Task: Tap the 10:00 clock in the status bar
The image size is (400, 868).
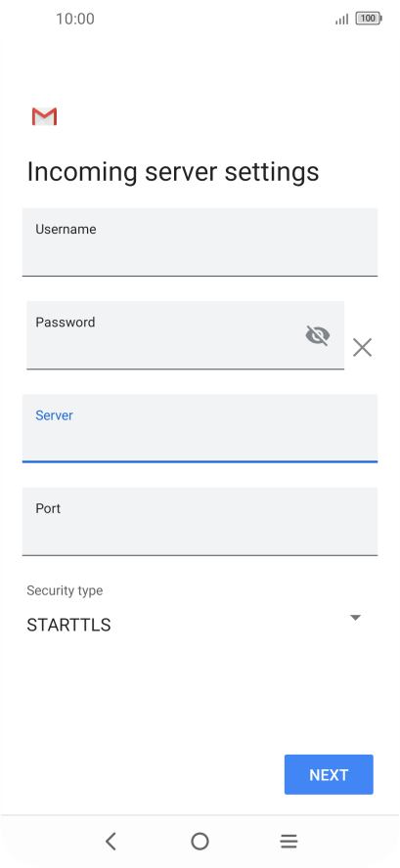Action: [x=75, y=19]
